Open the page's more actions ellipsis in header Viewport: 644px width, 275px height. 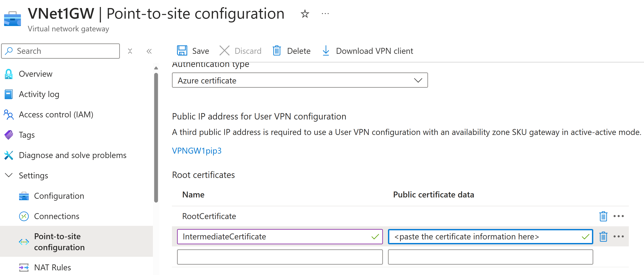pos(325,14)
